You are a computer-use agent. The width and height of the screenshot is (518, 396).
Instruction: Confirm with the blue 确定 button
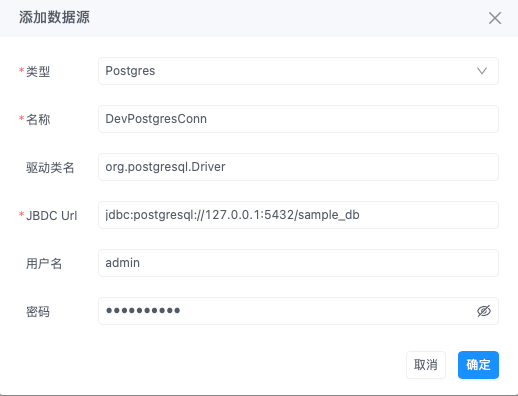(478, 365)
